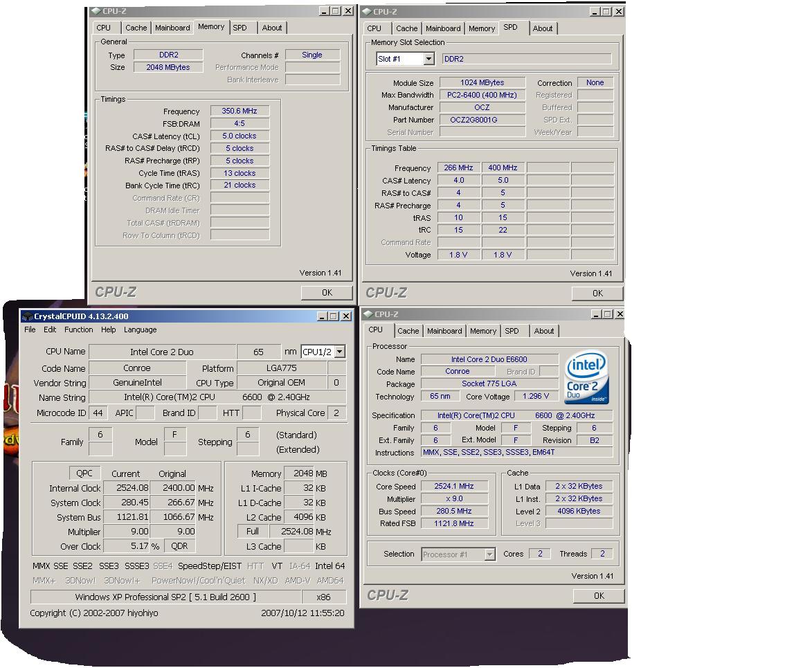Switch to About tab in bottom CPU-Z window

click(544, 331)
